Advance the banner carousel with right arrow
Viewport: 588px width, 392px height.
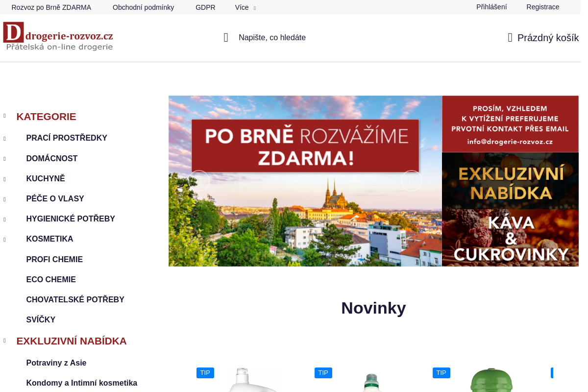(412, 181)
